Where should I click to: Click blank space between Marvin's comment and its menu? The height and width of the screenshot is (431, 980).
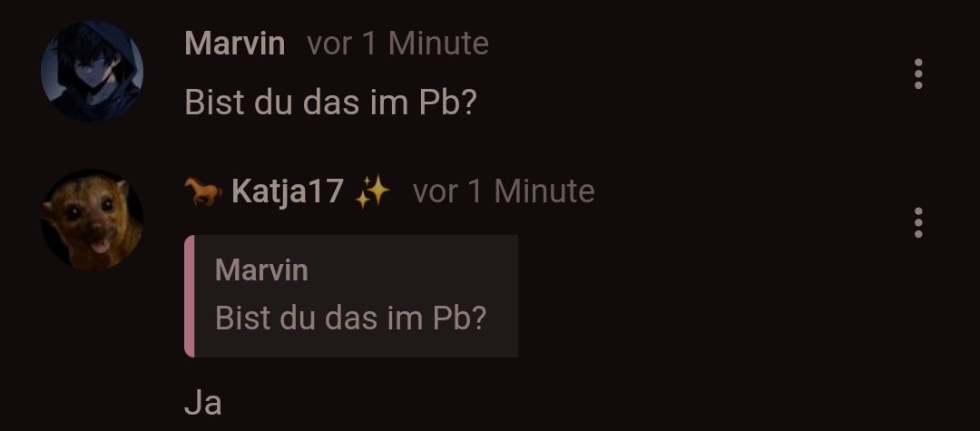(688, 103)
